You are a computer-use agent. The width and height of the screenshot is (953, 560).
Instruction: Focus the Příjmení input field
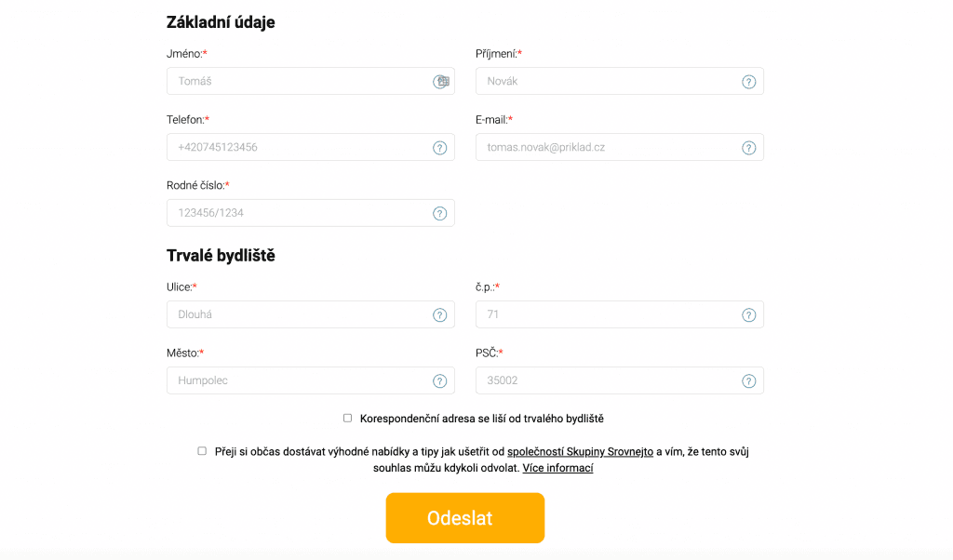click(605, 82)
